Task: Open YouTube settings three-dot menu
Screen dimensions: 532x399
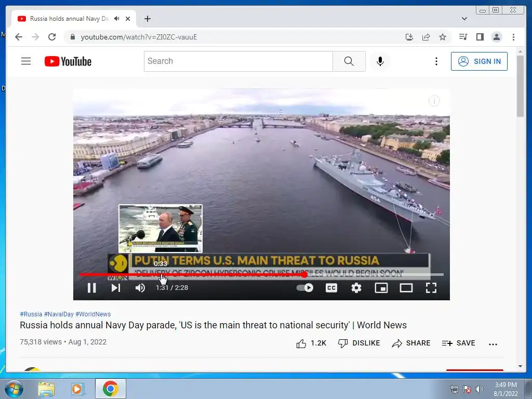Action: (x=436, y=61)
